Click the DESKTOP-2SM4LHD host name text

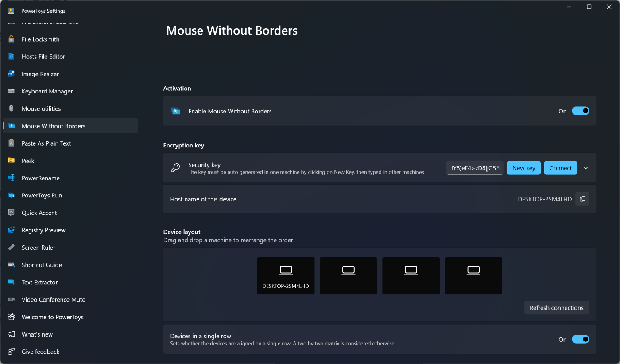point(545,199)
